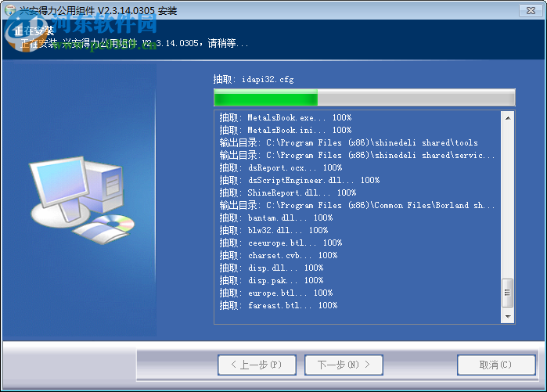
Task: Select the 'disp.pak... 100%' log line
Action: click(x=272, y=281)
